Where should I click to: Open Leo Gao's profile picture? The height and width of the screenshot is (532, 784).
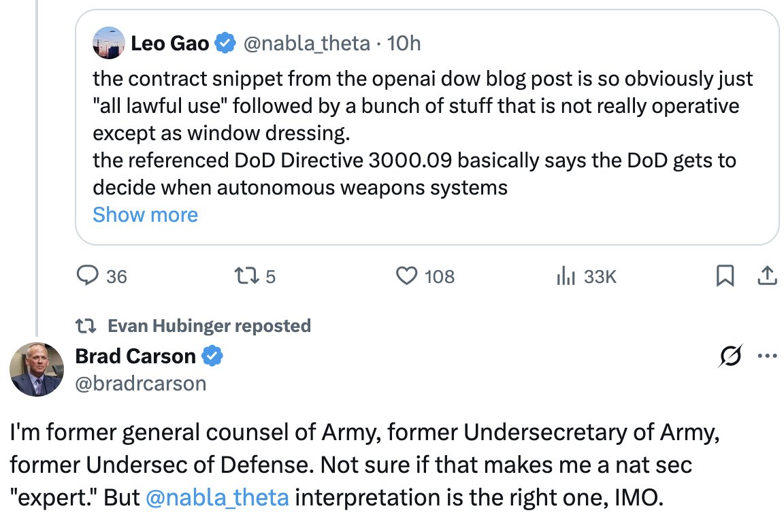(x=108, y=44)
